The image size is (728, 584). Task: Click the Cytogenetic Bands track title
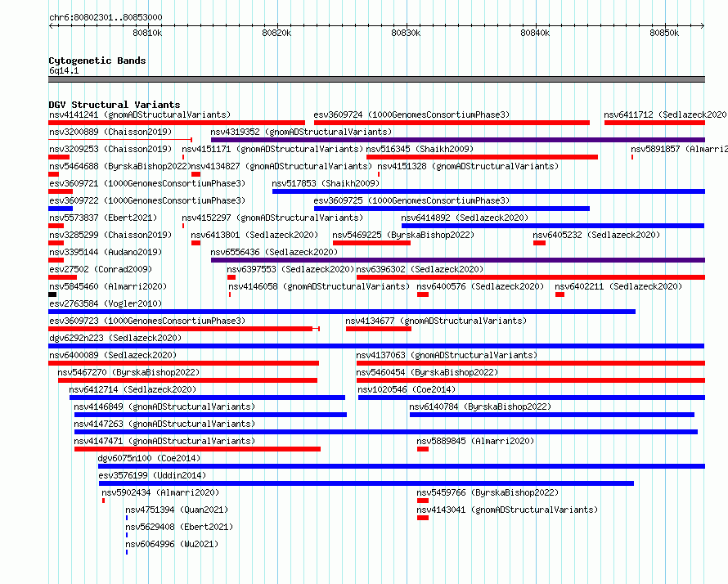[x=97, y=61]
